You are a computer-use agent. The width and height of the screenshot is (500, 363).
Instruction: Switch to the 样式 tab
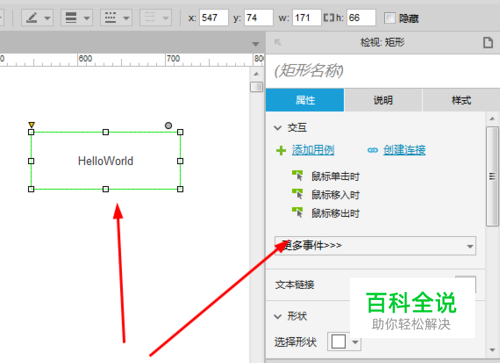click(461, 100)
